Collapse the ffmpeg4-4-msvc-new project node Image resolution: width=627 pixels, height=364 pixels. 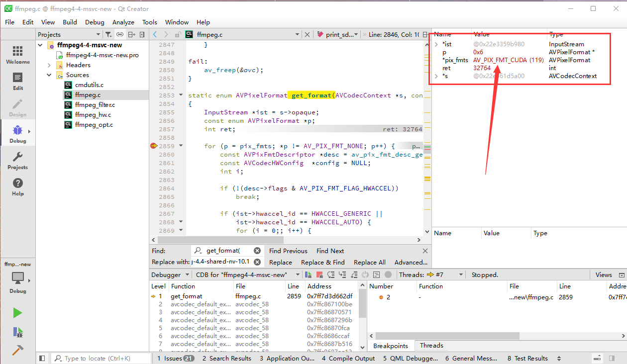41,45
